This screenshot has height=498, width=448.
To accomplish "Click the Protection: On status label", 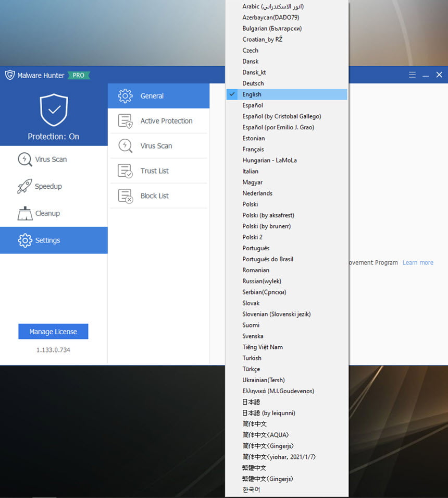I will pyautogui.click(x=53, y=137).
